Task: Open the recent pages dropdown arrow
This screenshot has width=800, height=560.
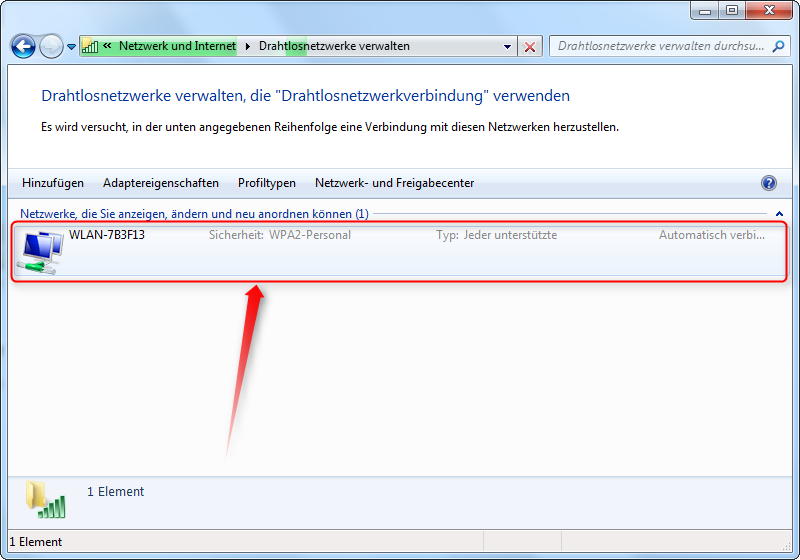Action: click(x=71, y=47)
